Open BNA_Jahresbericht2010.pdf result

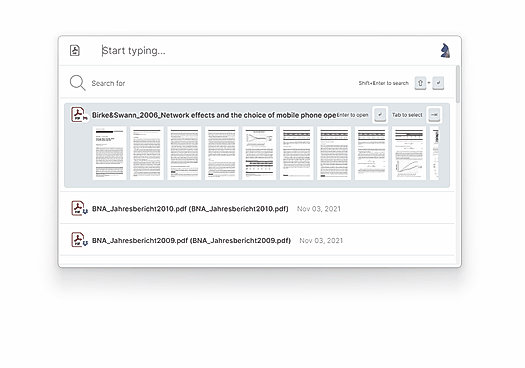(257, 208)
